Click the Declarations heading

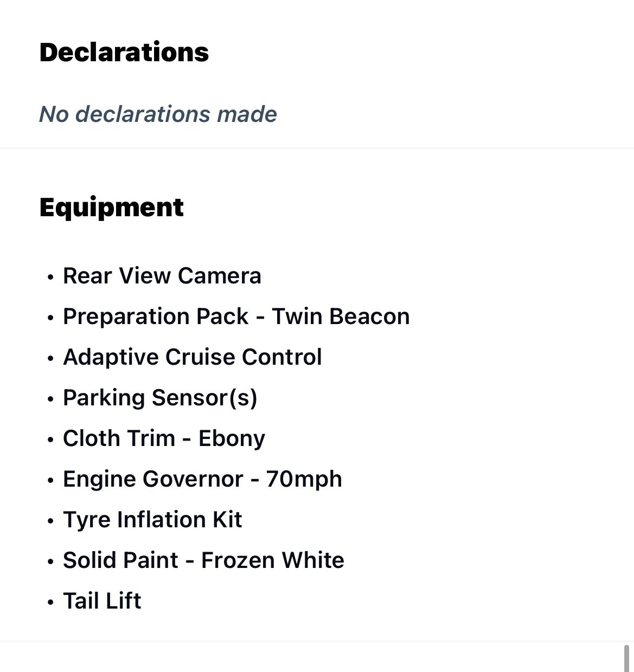(124, 53)
